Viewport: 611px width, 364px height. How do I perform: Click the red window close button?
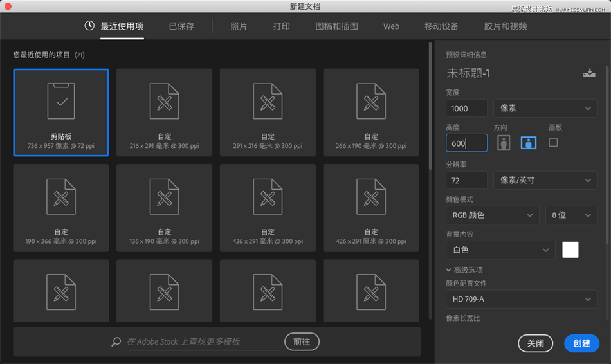click(8, 6)
